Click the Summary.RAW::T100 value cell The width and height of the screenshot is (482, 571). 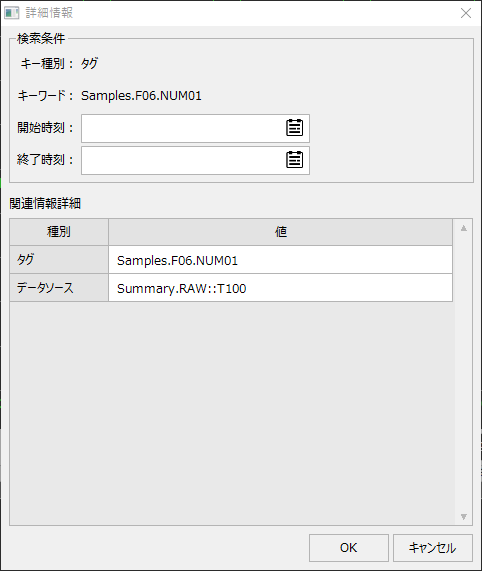click(x=280, y=288)
